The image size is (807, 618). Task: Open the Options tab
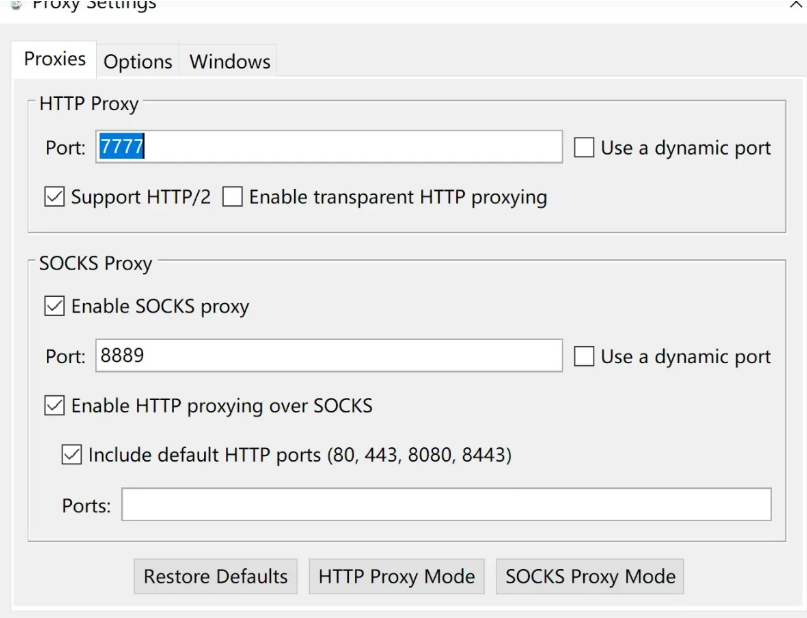[x=138, y=62]
